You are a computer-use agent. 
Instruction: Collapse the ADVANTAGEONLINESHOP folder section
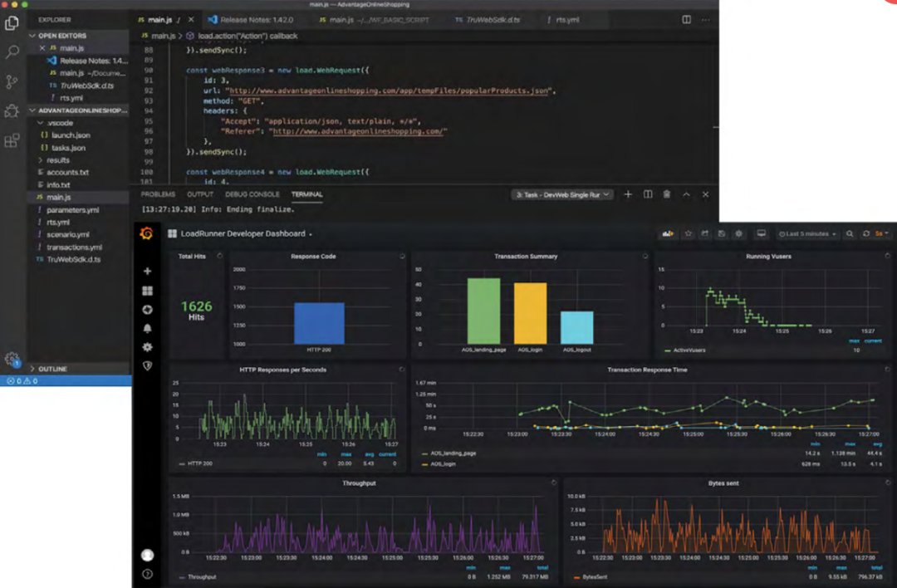(x=78, y=110)
